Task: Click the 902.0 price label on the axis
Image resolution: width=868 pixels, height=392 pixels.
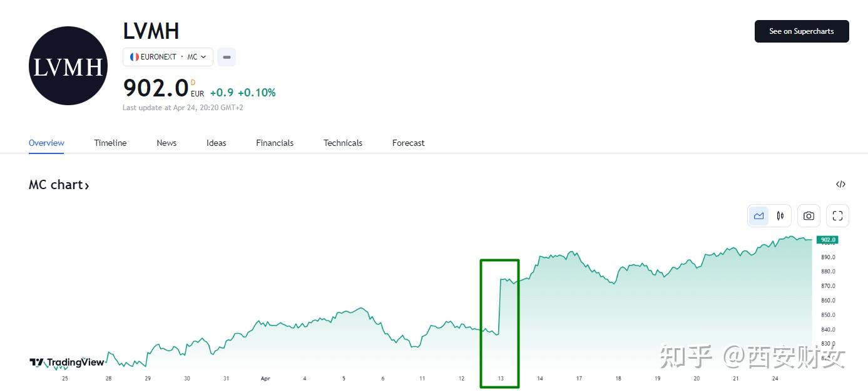Action: pos(827,239)
